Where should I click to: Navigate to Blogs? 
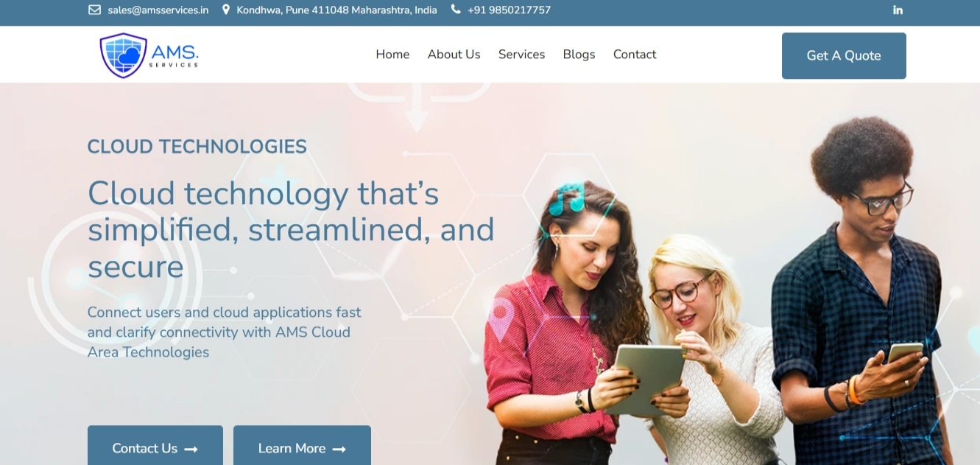coord(579,55)
